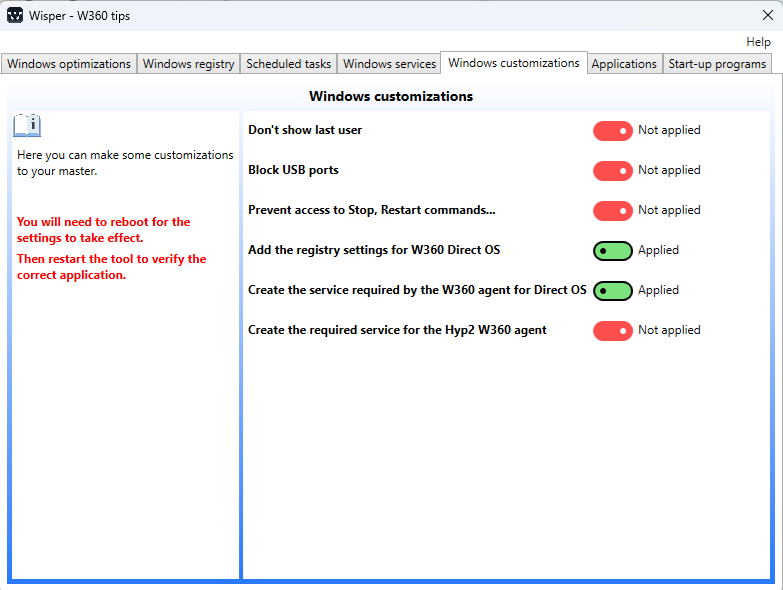Click the Don't show last user label
The width and height of the screenshot is (783, 590).
coord(305,130)
